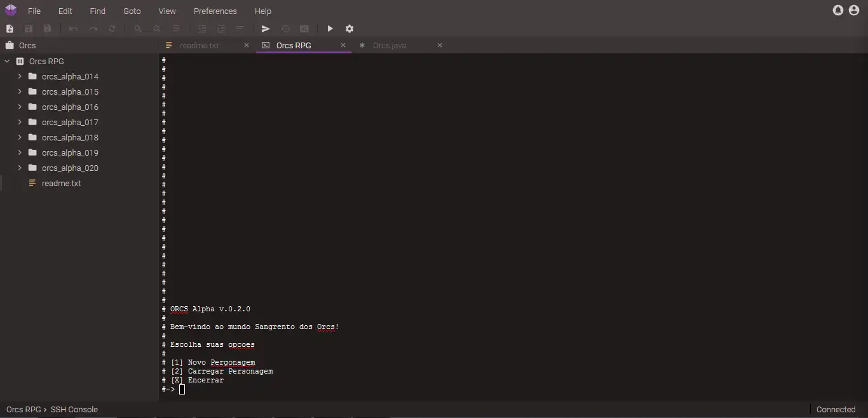
Task: Open the Help menu
Action: point(263,11)
